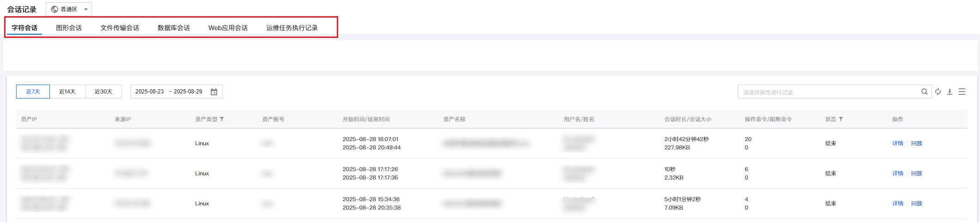Click the 请选择属性进行过滤 filter input field
The image size is (980, 222).
pos(830,92)
